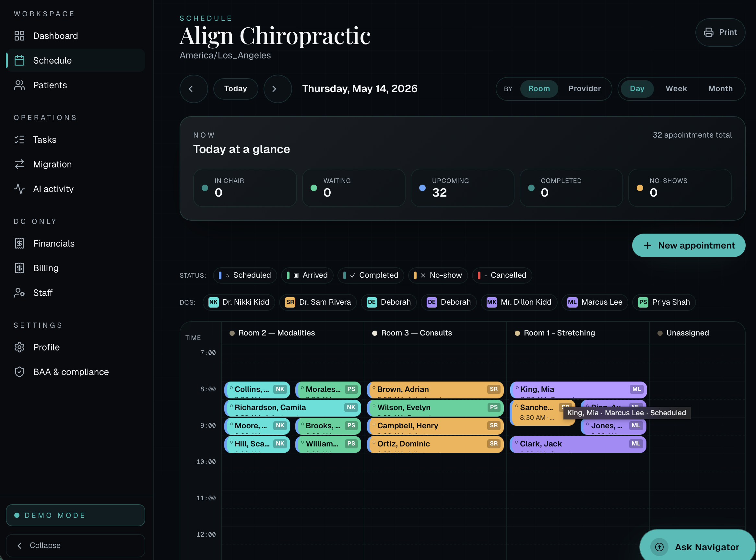756x560 pixels.
Task: Click the Schedule calendar icon
Action: [19, 60]
